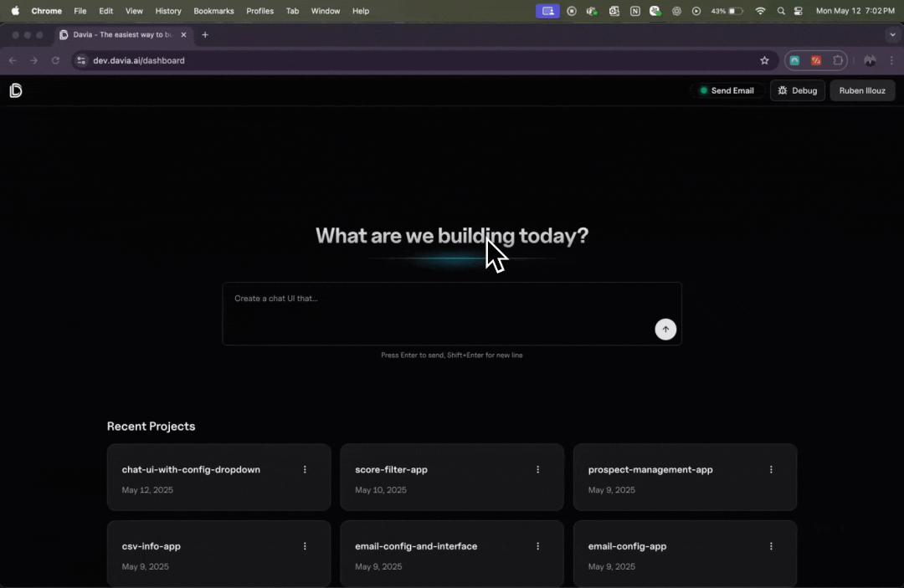Go back using the browser back arrow
The image size is (904, 588).
click(x=13, y=60)
